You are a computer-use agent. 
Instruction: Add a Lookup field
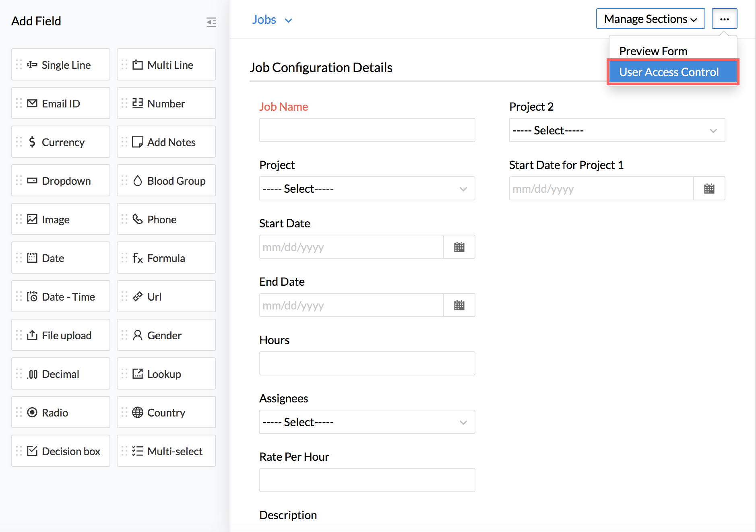coord(166,374)
